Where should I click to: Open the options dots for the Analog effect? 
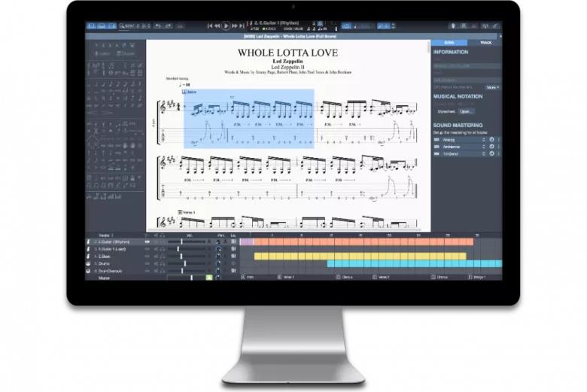point(498,140)
